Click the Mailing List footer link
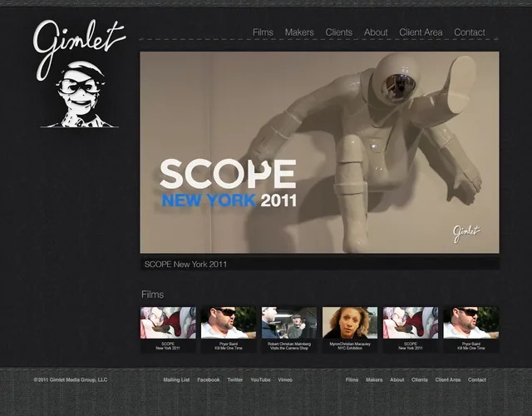This screenshot has width=532, height=416. coord(176,379)
